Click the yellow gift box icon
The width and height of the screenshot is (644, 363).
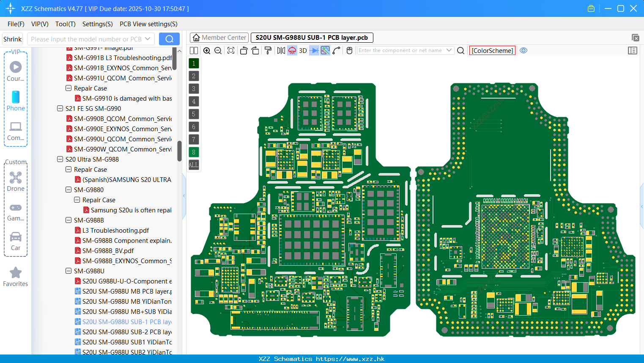point(591,8)
